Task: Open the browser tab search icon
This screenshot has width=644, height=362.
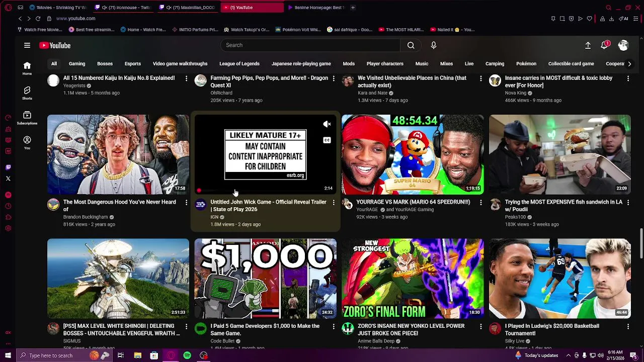Action: point(608,8)
